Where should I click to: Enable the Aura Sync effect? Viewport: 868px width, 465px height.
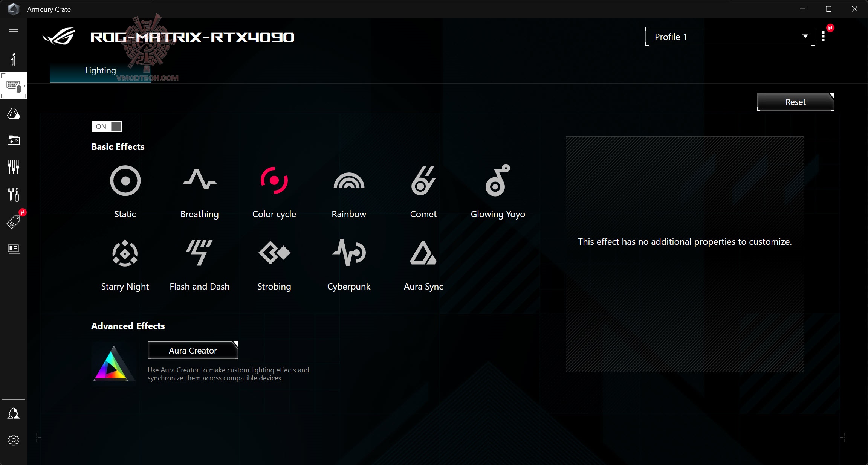pos(423,253)
